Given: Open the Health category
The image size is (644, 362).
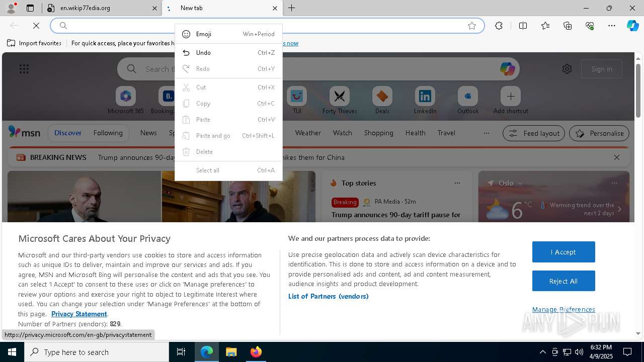Looking at the screenshot, I should [x=415, y=133].
